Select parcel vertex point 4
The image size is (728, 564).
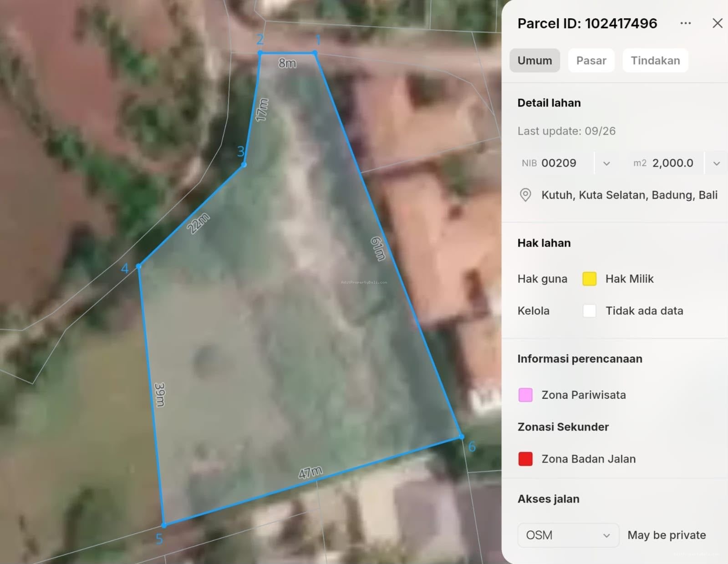click(x=139, y=266)
